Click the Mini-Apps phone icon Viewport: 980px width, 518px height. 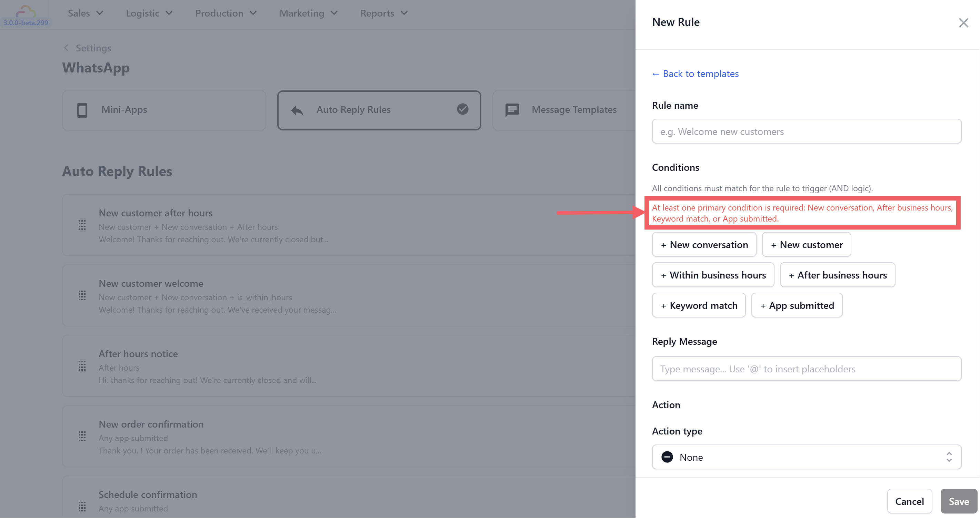[x=82, y=110]
